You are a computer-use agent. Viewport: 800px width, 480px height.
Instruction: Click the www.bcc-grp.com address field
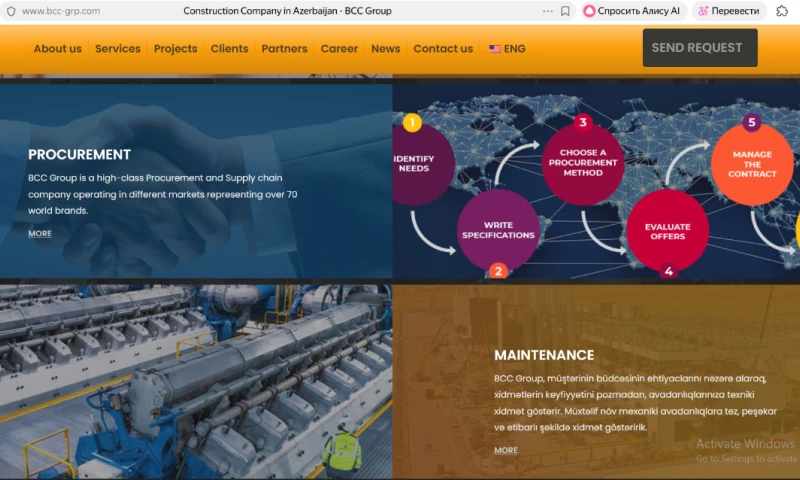tap(61, 11)
